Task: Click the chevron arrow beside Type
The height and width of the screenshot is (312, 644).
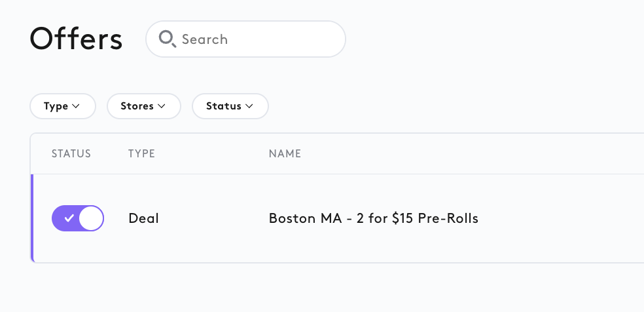Action: (75, 106)
